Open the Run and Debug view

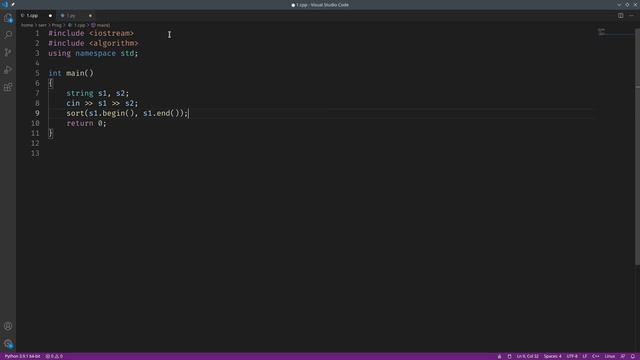[8, 70]
